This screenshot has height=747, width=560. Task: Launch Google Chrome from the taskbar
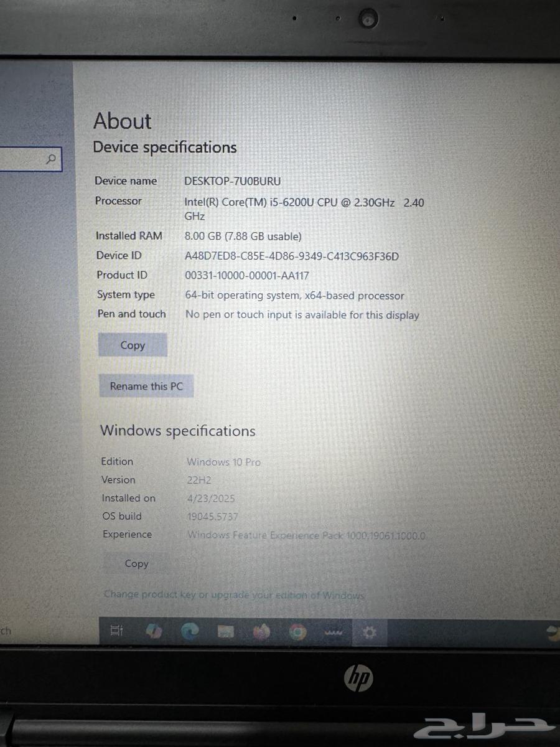[297, 631]
